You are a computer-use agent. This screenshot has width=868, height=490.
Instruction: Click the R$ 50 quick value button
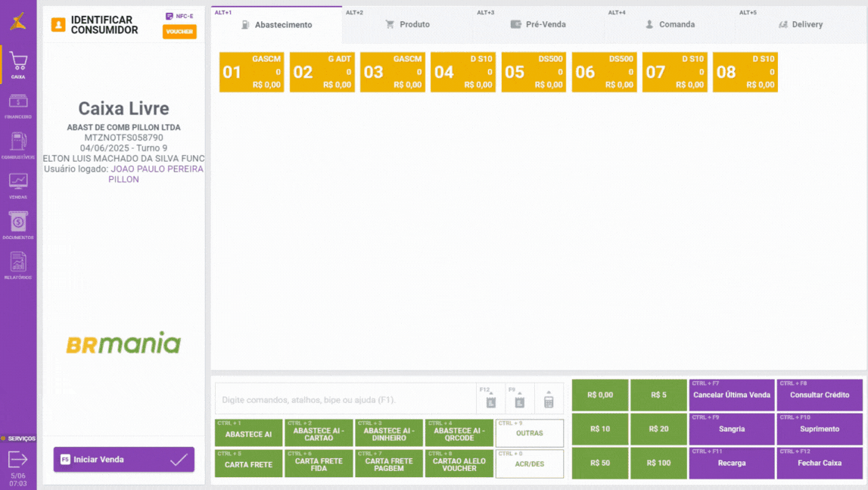600,463
